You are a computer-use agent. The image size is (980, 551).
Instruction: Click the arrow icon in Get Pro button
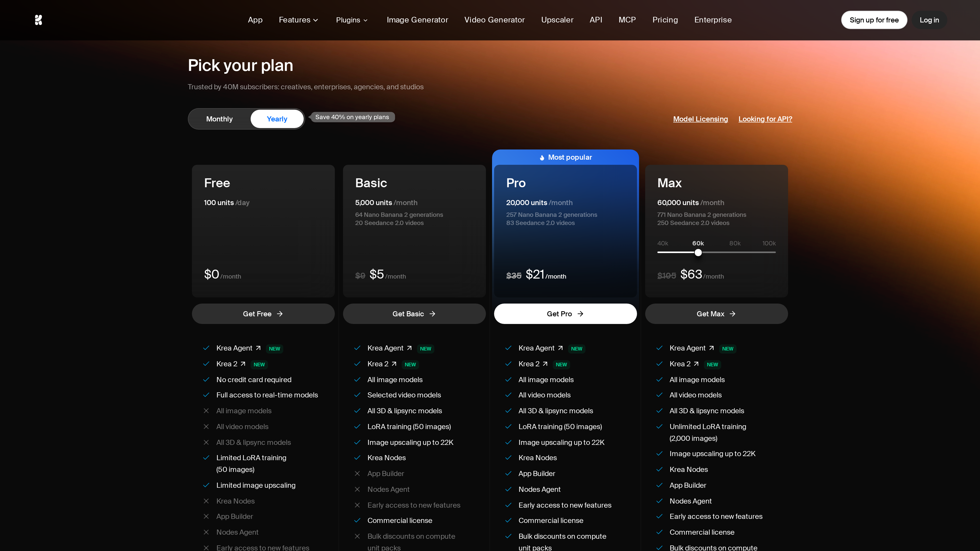coord(580,314)
